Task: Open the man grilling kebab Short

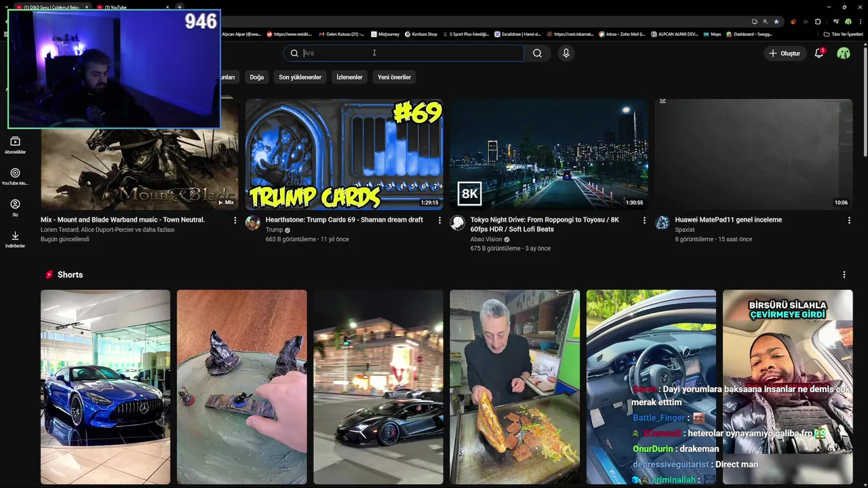Action: tap(515, 387)
